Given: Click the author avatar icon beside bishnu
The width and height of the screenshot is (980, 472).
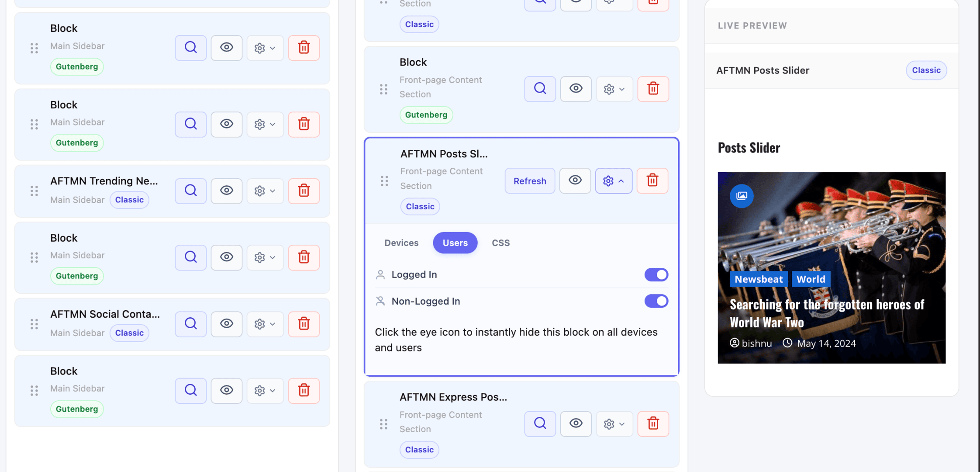Looking at the screenshot, I should [735, 343].
